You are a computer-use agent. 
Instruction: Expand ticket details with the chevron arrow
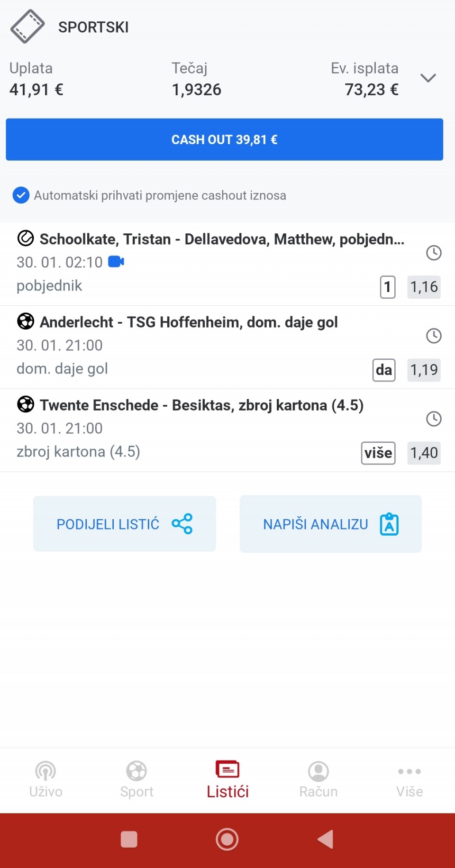coord(428,78)
